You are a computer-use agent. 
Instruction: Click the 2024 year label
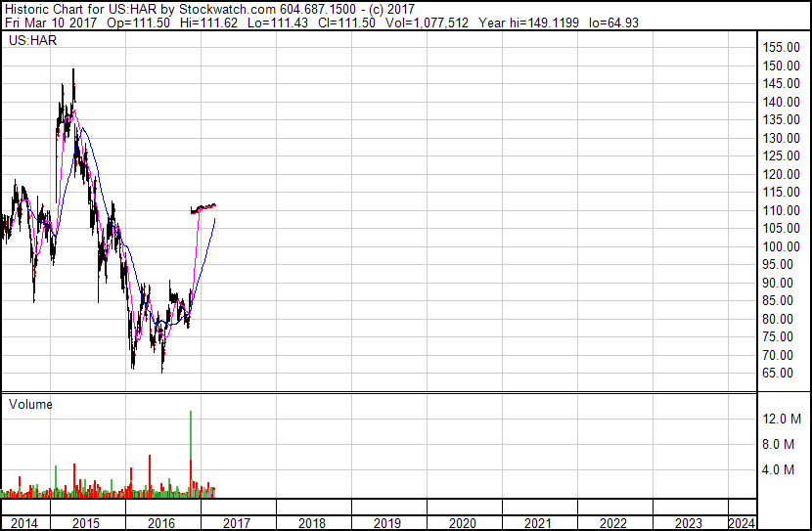(742, 523)
